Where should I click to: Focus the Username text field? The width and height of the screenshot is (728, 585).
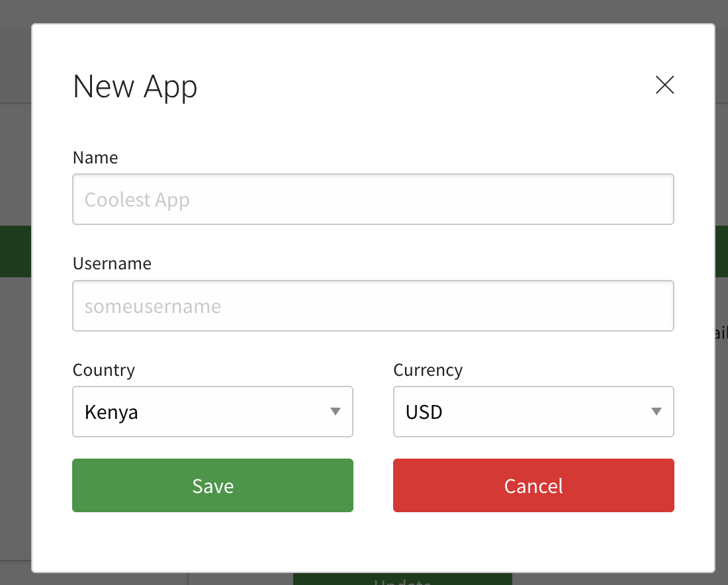click(373, 306)
